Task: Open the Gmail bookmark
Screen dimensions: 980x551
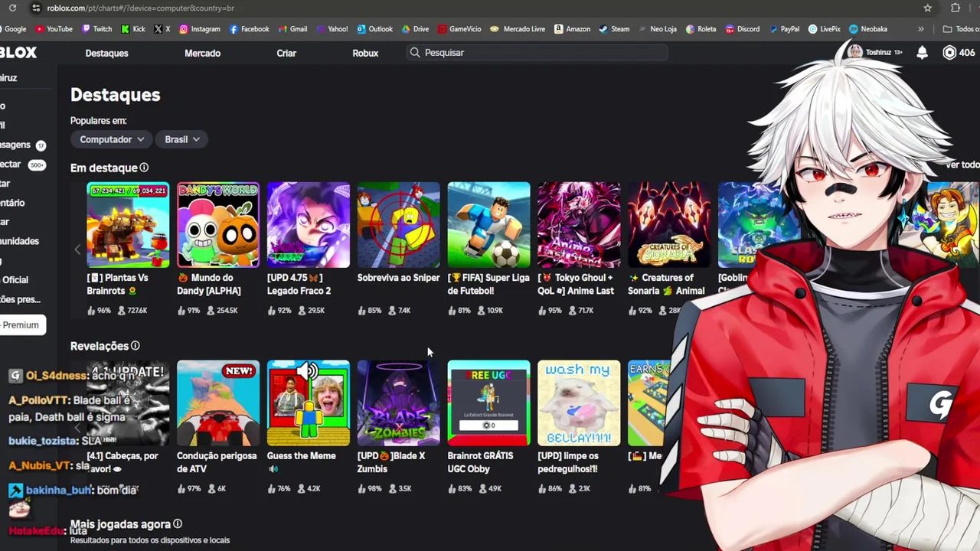Action: click(x=292, y=29)
